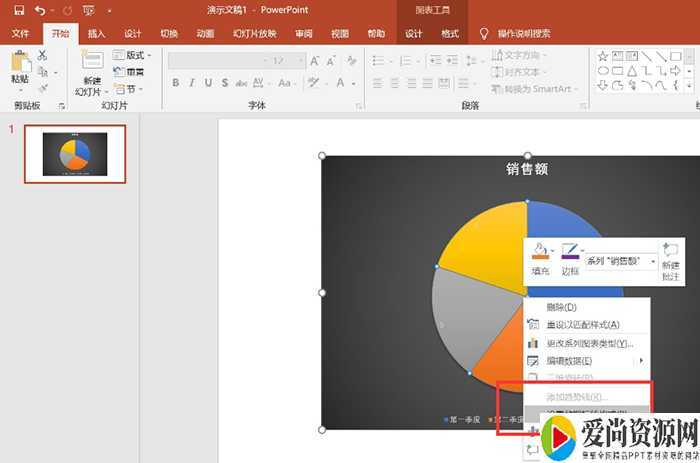Click the Cut scissors icon
This screenshot has height=463, width=700.
pos(43,54)
